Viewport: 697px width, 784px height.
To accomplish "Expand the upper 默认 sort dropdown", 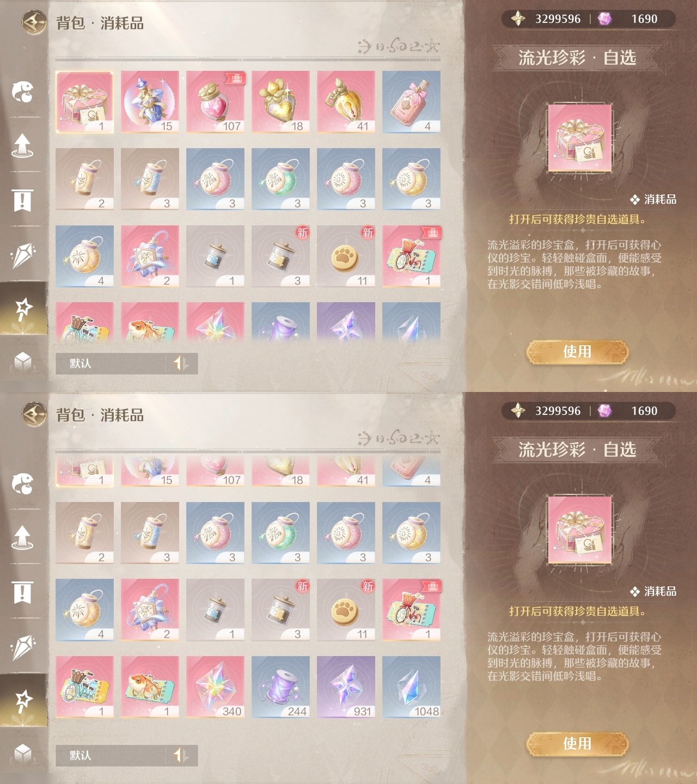I will (x=111, y=363).
